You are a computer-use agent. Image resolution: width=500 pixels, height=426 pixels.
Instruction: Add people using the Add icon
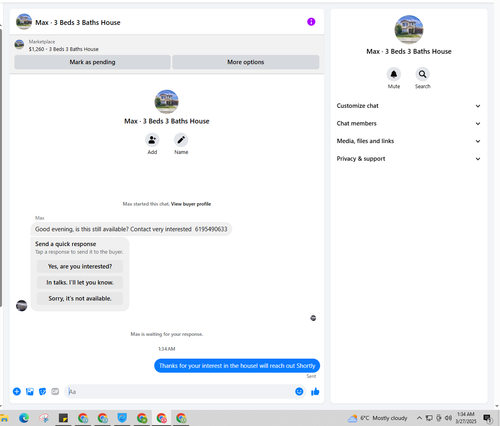tap(152, 140)
